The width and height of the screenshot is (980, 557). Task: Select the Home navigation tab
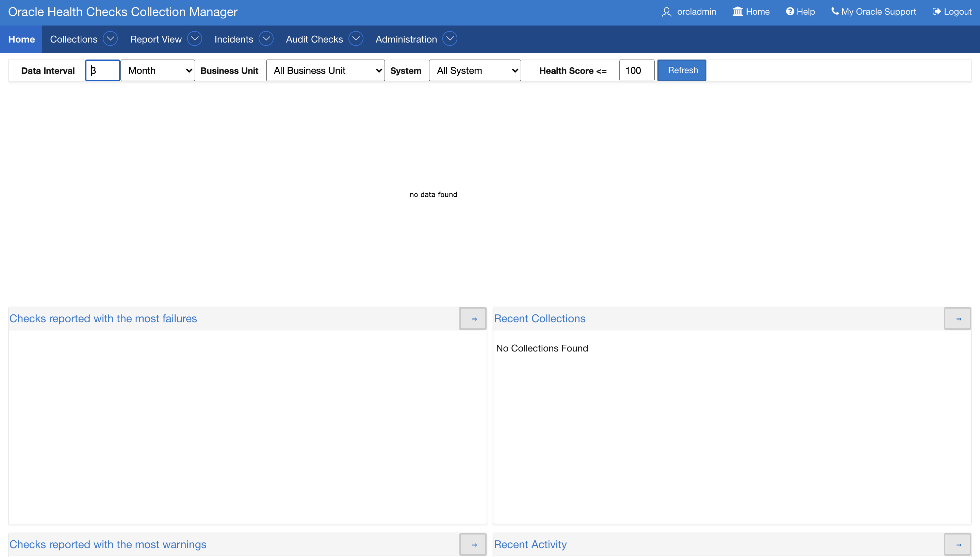(21, 39)
